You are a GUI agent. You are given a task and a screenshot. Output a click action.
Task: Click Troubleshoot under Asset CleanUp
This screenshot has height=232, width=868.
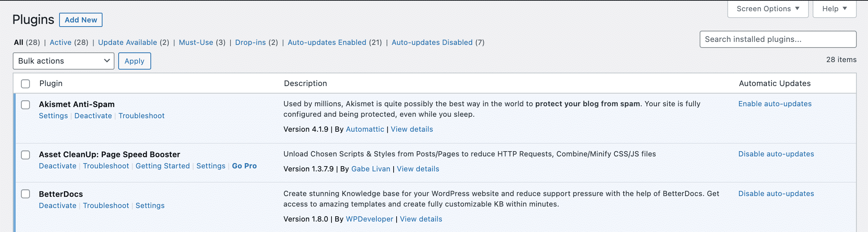[x=106, y=166]
